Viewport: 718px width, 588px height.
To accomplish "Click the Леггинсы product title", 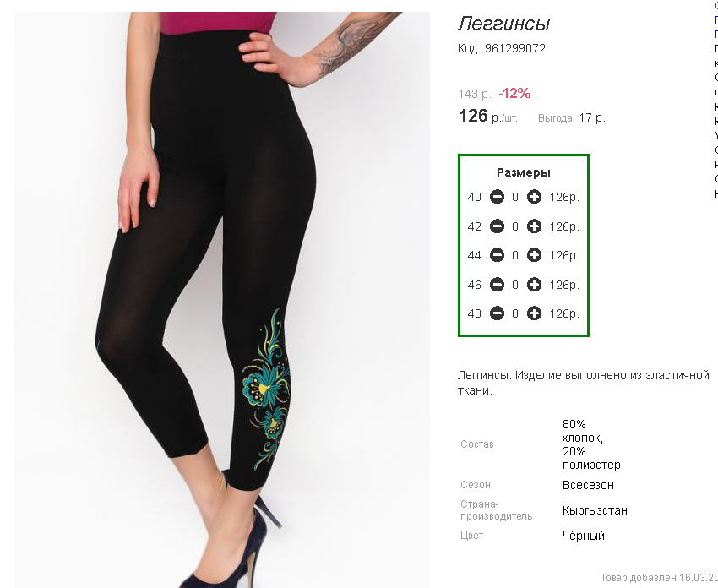I will click(x=503, y=24).
